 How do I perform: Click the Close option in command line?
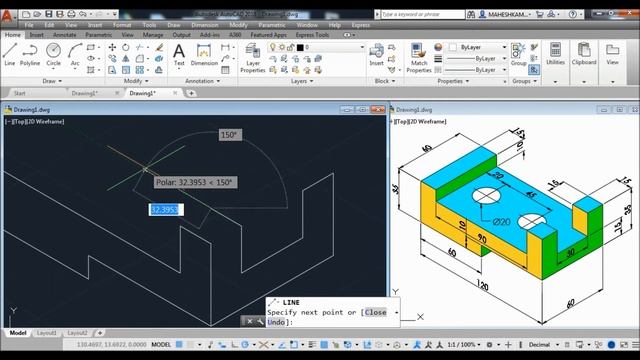[x=376, y=312]
